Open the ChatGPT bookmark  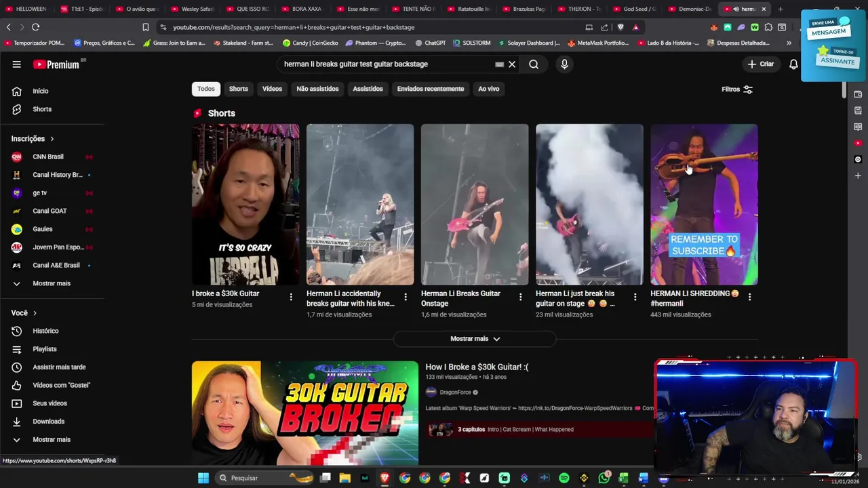[x=429, y=43]
